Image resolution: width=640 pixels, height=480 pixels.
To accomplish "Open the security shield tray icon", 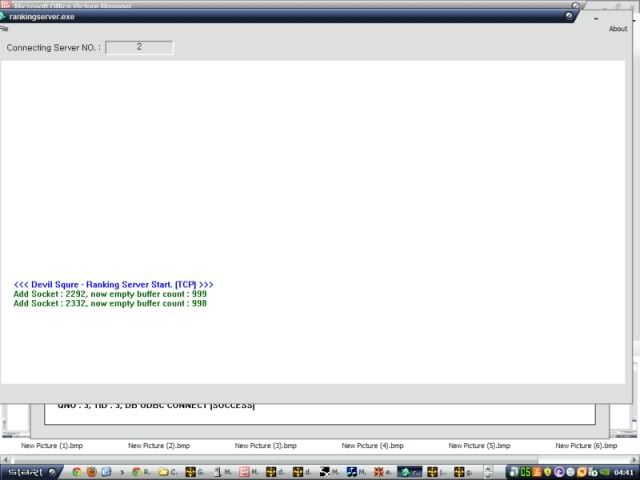I will pyautogui.click(x=547, y=471).
